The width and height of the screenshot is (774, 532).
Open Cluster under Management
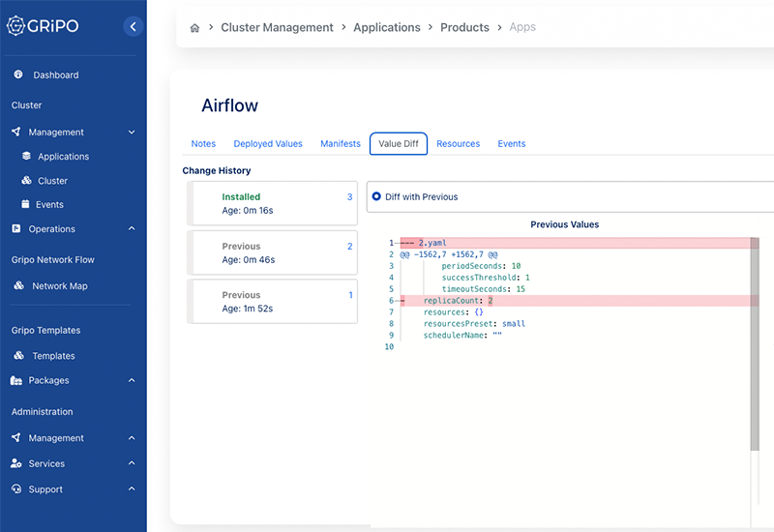coord(52,181)
